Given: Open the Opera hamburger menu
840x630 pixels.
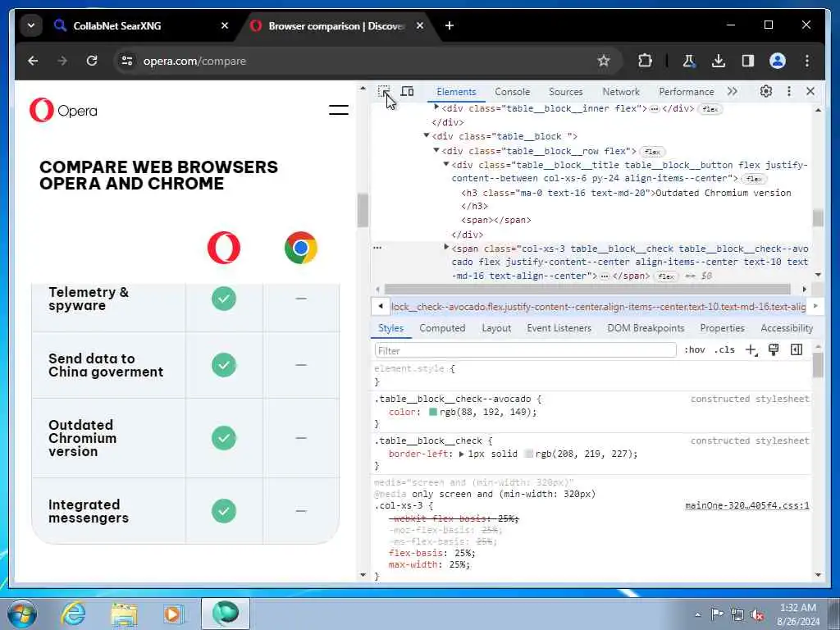Looking at the screenshot, I should [x=339, y=111].
